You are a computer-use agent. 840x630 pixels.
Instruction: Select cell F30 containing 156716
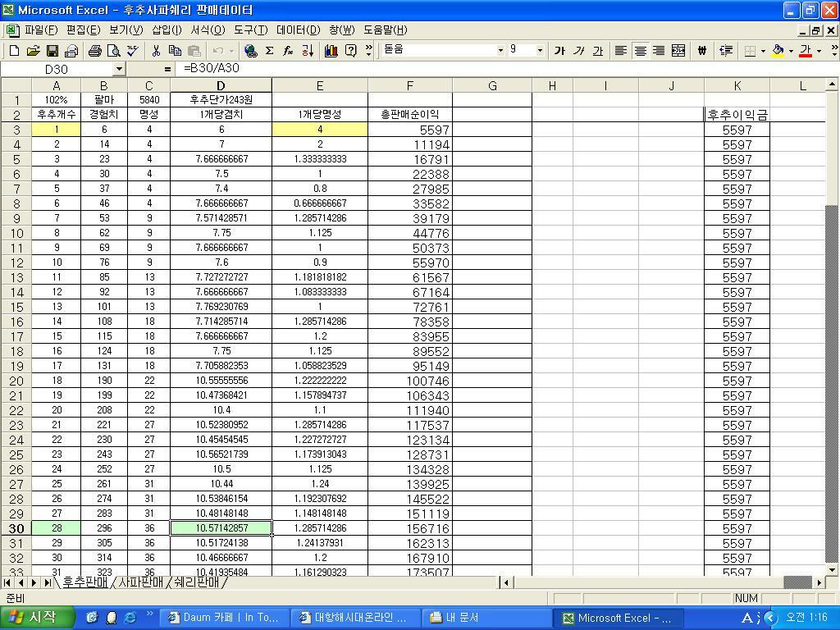click(x=409, y=528)
